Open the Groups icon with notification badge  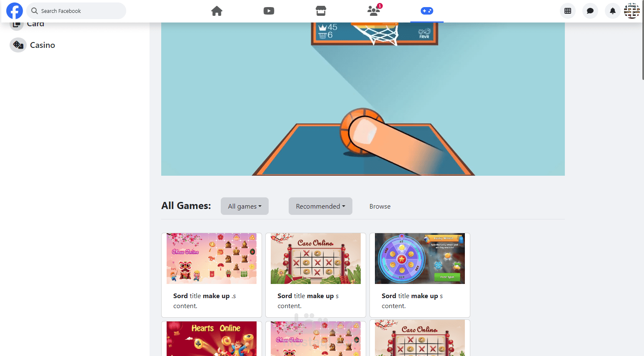coord(374,10)
